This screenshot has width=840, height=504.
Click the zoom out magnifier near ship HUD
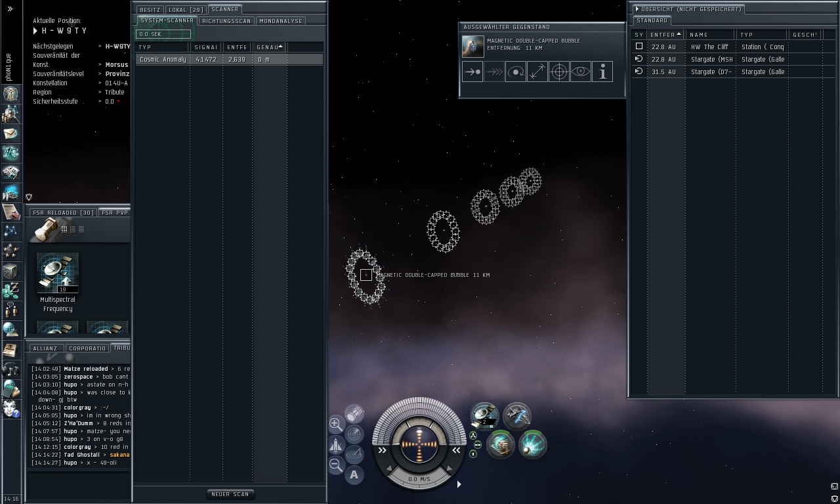tap(336, 465)
